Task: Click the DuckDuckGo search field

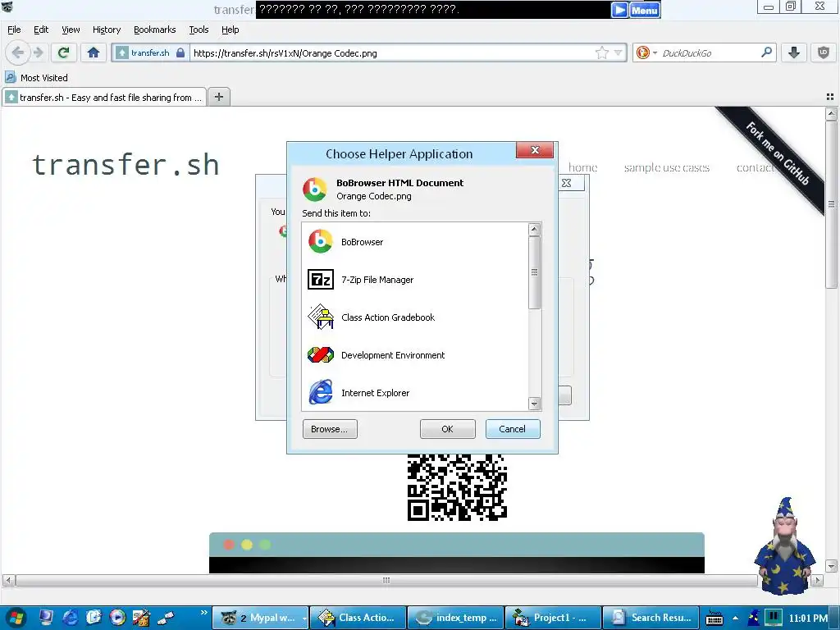Action: (710, 53)
